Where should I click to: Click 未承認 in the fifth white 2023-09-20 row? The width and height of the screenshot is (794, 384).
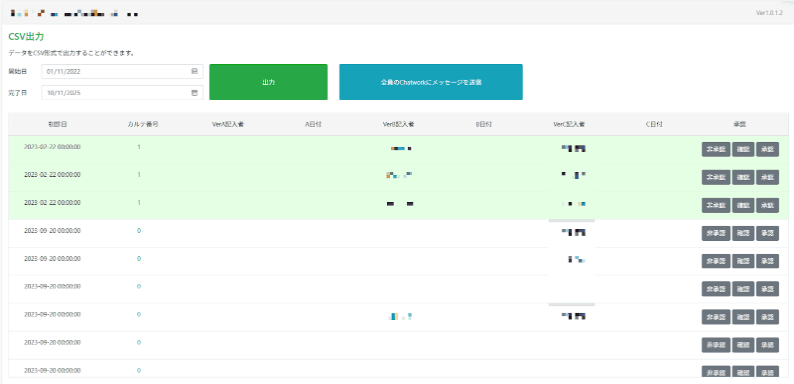(x=716, y=345)
